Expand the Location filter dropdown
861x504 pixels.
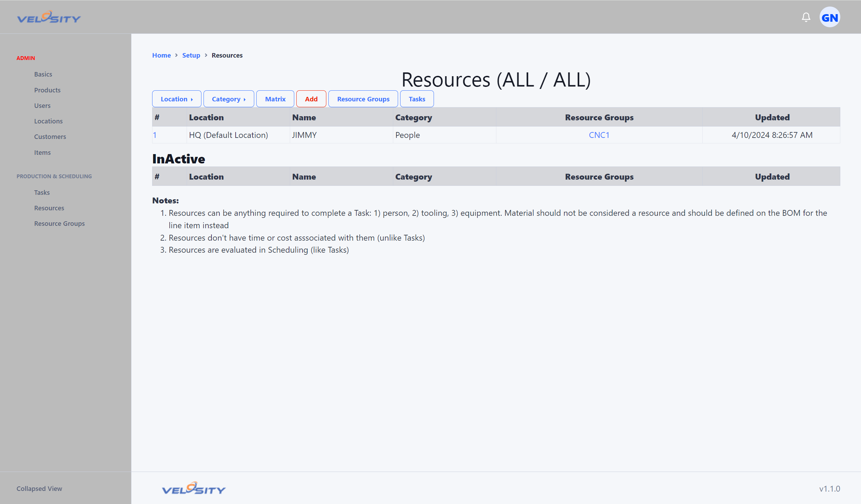(x=177, y=99)
